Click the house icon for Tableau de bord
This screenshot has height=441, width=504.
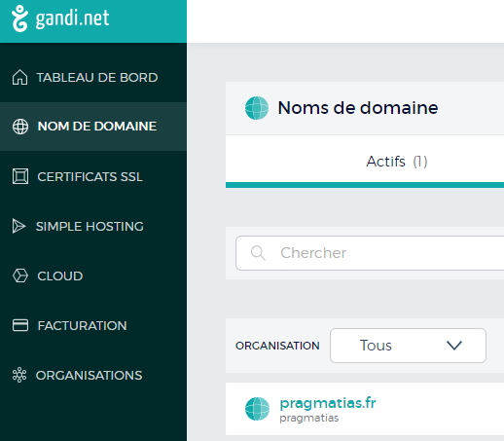click(19, 77)
